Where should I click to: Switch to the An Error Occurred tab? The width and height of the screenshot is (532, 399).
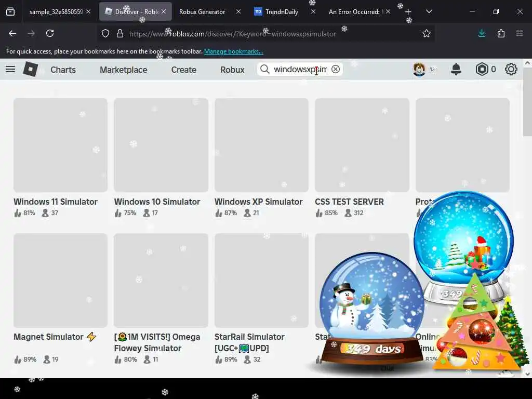pos(354,12)
